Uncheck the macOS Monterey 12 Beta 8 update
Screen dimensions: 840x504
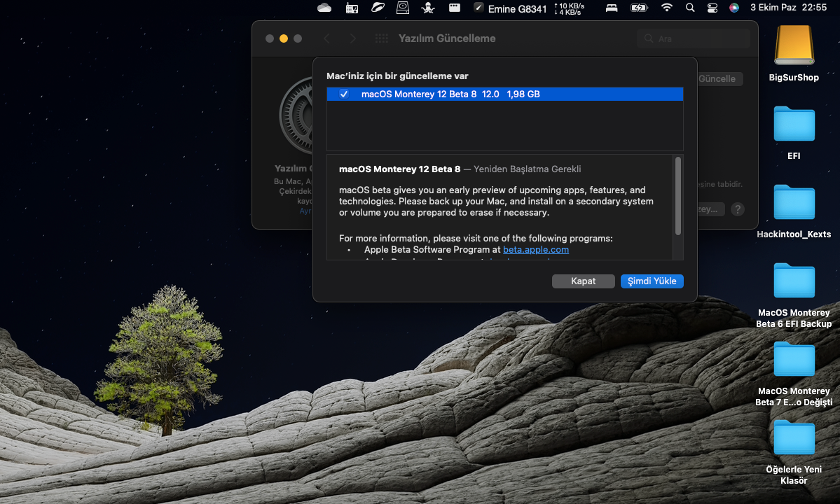click(x=344, y=94)
